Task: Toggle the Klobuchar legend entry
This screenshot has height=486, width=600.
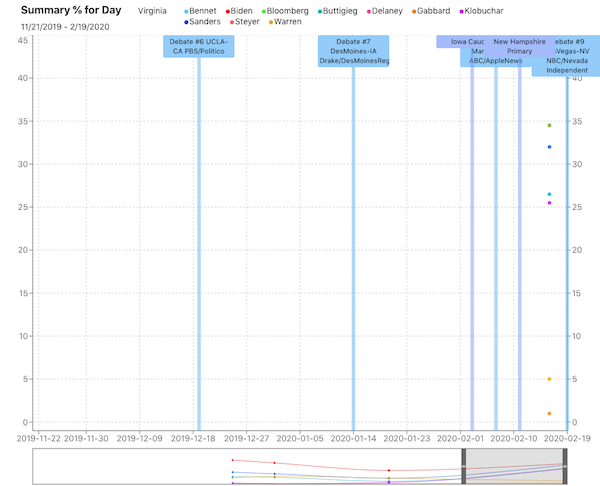Action: [481, 11]
